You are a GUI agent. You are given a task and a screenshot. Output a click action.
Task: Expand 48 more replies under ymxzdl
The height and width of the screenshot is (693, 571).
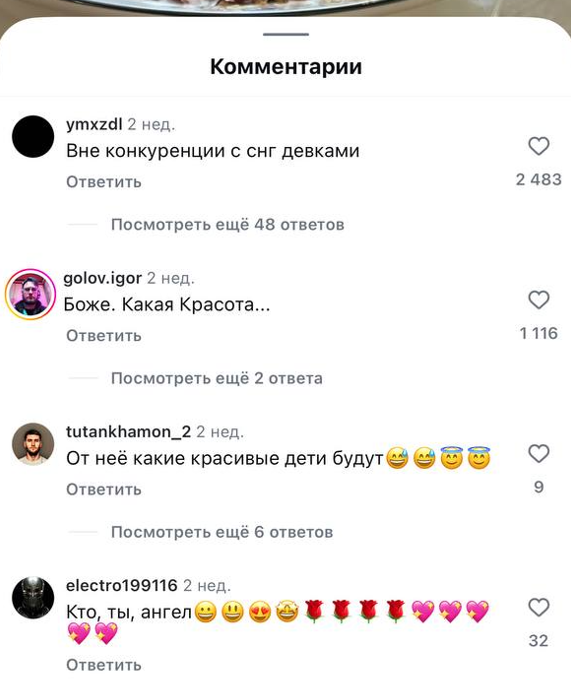pos(227,225)
